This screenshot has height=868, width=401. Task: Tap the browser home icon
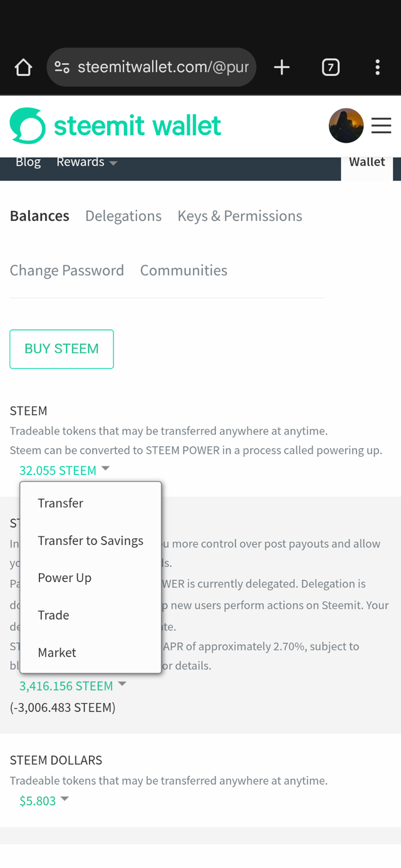point(23,68)
